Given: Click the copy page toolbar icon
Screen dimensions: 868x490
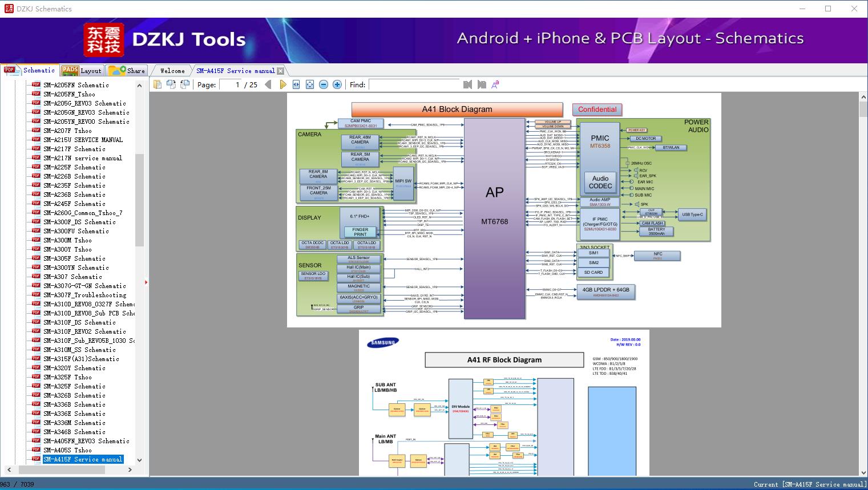Looking at the screenshot, I should pos(158,84).
